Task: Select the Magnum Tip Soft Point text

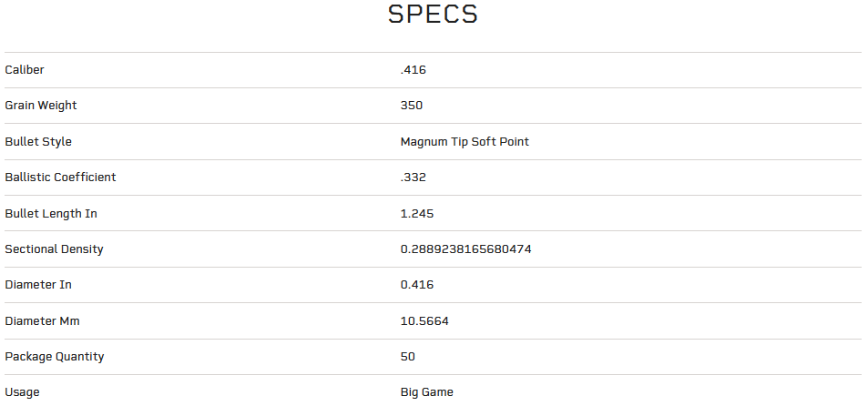Action: tap(465, 142)
